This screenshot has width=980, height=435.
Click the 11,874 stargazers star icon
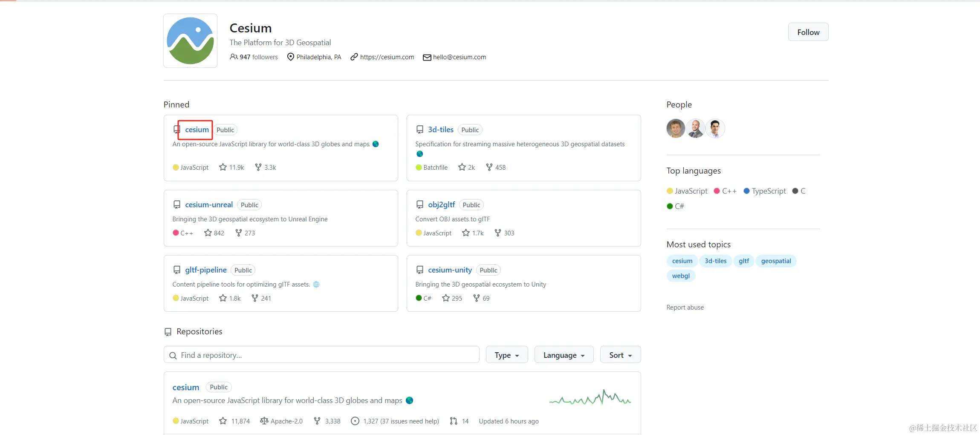coord(223,421)
